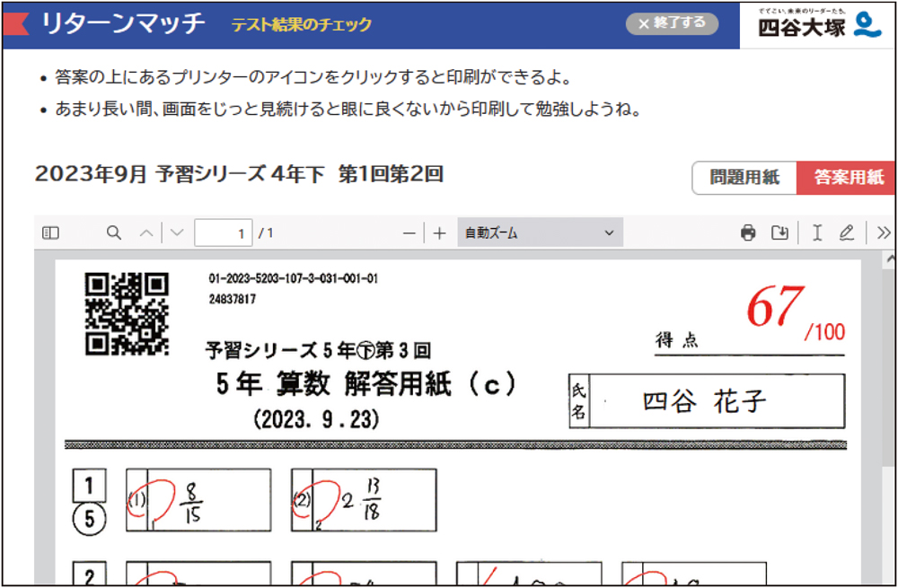This screenshot has width=898, height=588.
Task: Zoom in with the plus button
Action: (439, 233)
